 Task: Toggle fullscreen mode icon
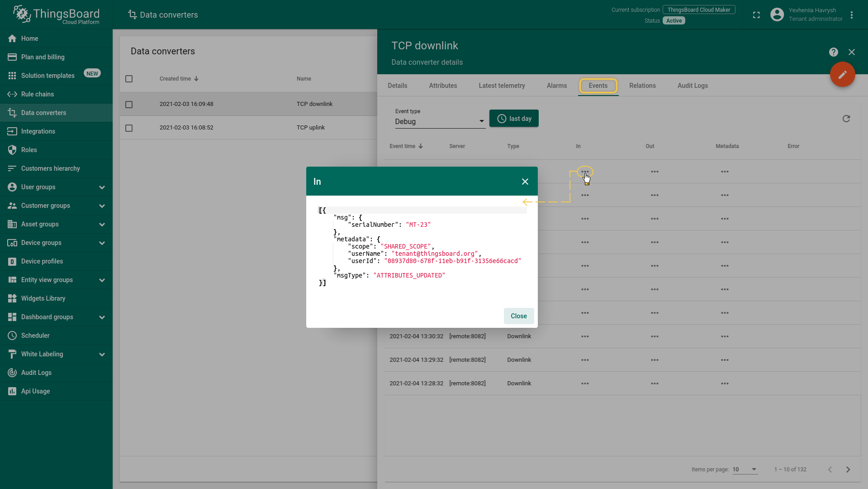(756, 15)
